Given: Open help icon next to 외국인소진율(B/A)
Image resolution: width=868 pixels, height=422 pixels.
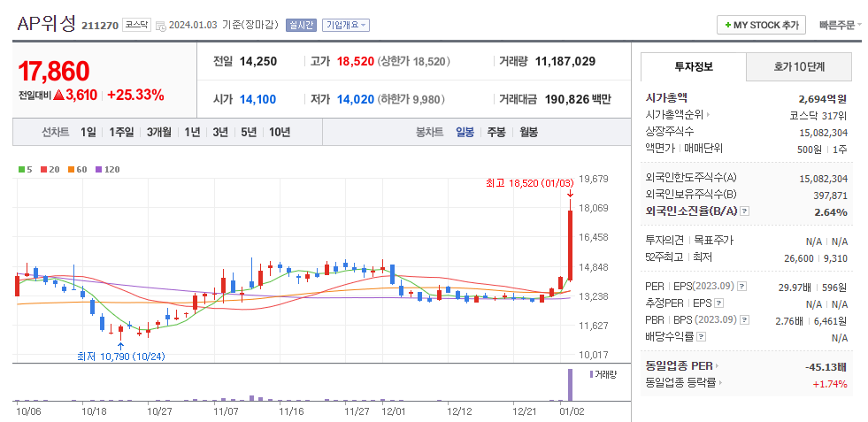Looking at the screenshot, I should 744,211.
